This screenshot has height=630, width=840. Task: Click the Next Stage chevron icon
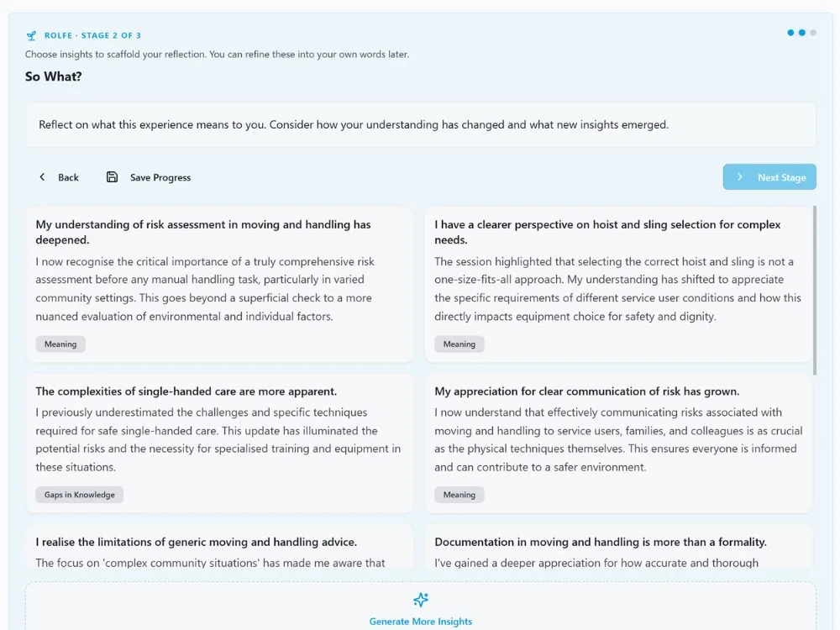(x=740, y=176)
